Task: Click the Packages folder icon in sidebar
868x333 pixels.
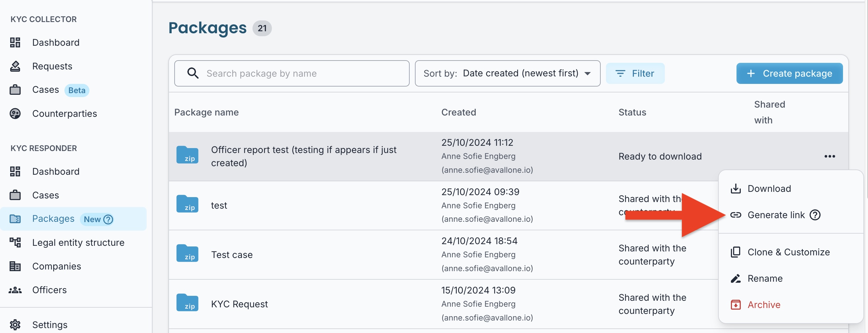Action: tap(15, 218)
